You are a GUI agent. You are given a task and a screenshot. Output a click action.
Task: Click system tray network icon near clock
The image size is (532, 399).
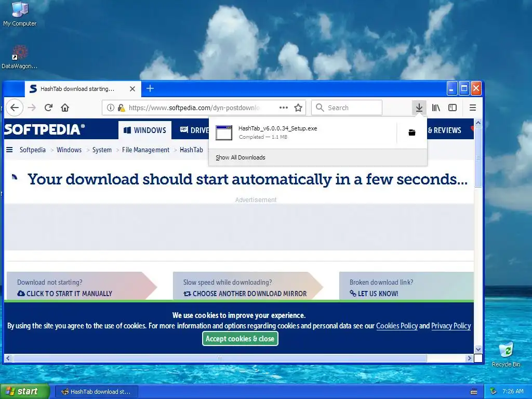494,392
